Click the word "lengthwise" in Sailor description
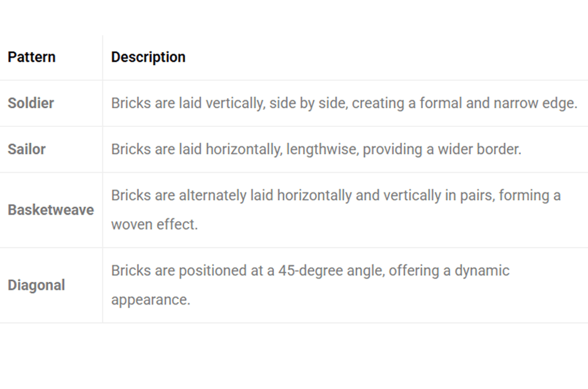The width and height of the screenshot is (588, 389). [322, 149]
